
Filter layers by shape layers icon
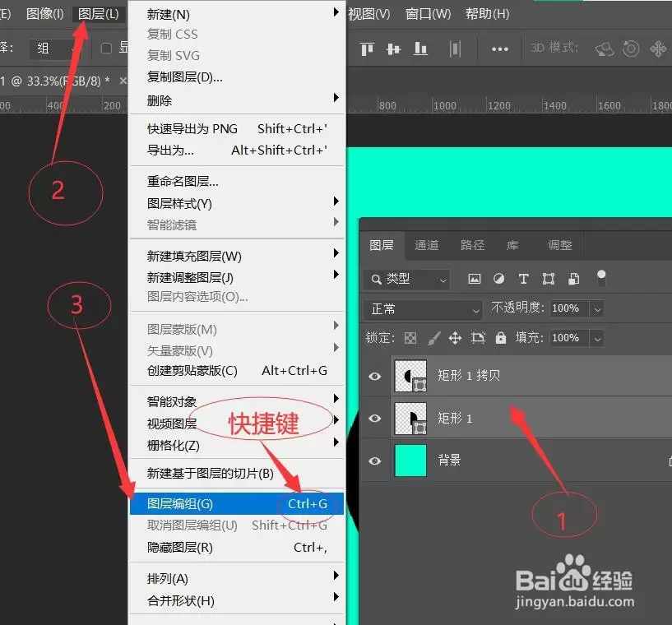coord(548,279)
